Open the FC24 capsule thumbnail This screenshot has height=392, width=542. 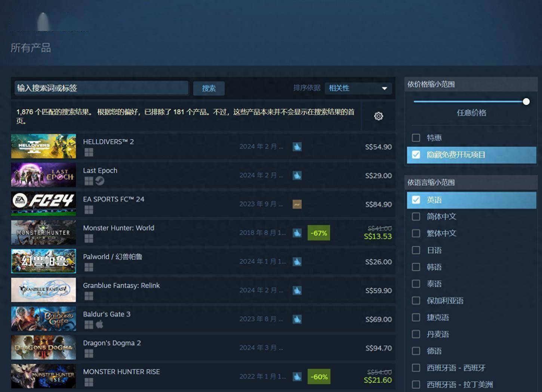pyautogui.click(x=43, y=204)
